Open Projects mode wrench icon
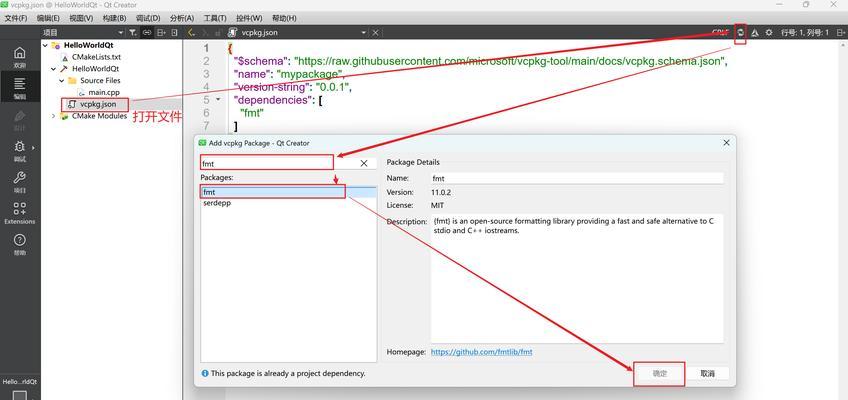848x400 pixels. coord(19,182)
